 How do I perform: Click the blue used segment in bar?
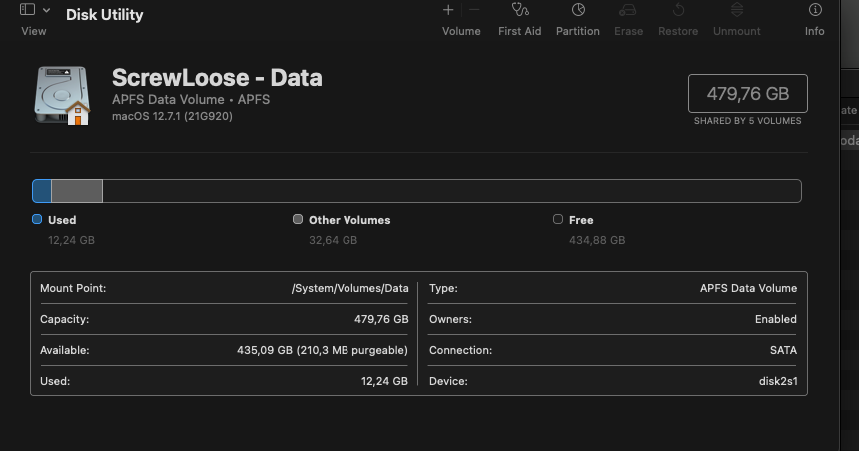click(x=42, y=191)
